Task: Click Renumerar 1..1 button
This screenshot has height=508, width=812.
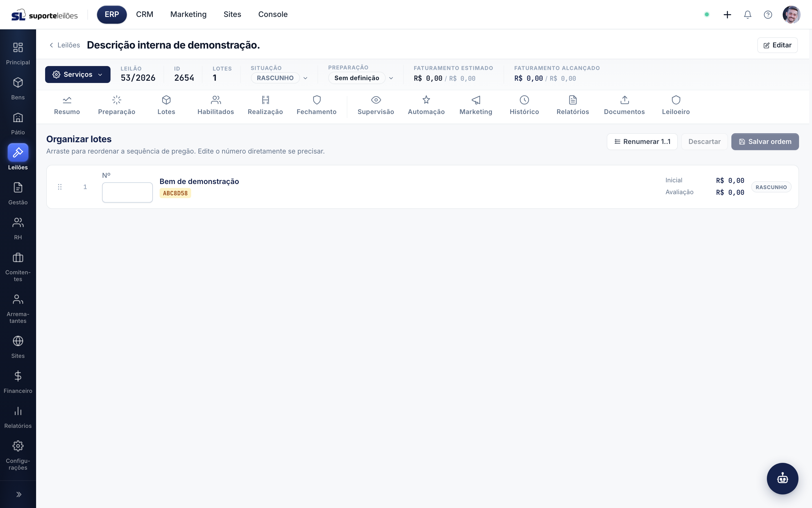Action: tap(642, 141)
